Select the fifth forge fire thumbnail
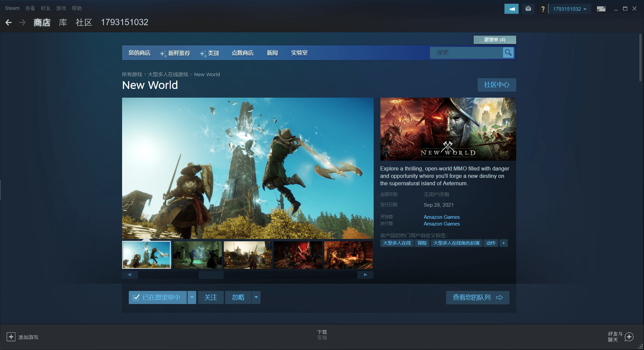Image resolution: width=644 pixels, height=350 pixels. point(348,255)
